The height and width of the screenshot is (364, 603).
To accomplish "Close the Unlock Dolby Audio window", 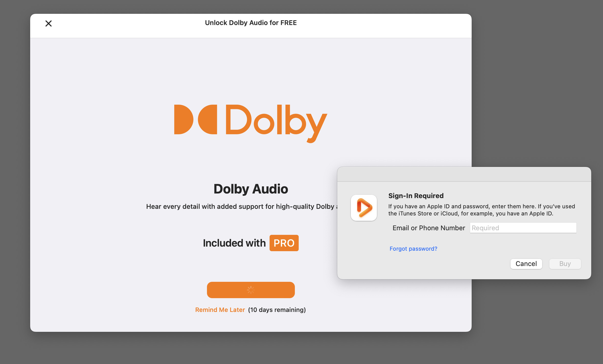I will click(x=48, y=23).
